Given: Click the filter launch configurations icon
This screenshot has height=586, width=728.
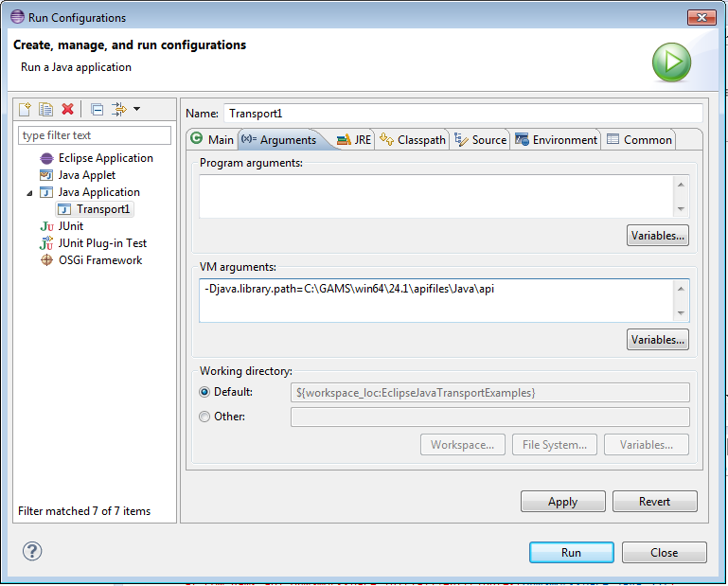Looking at the screenshot, I should 118,110.
